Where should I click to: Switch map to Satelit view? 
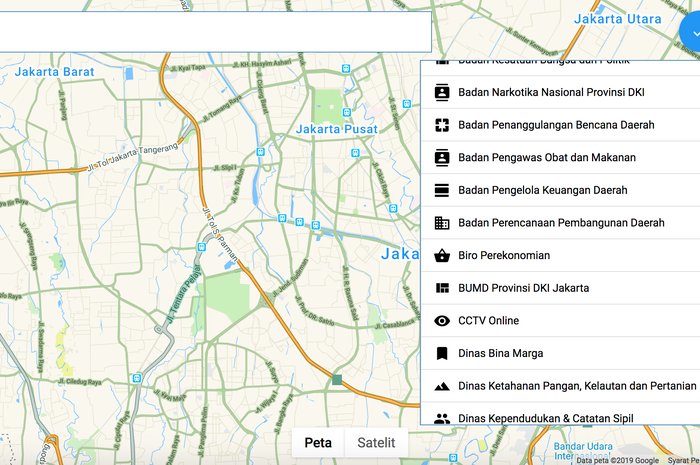point(376,443)
